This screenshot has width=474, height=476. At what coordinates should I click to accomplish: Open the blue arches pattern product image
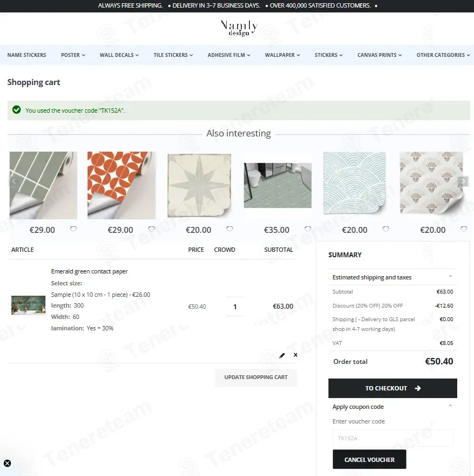(x=355, y=183)
